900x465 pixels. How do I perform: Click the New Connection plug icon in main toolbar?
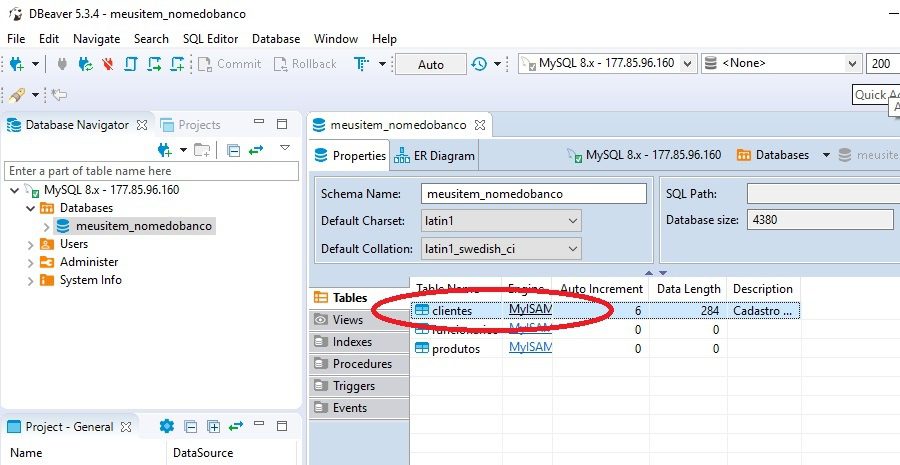[x=16, y=64]
